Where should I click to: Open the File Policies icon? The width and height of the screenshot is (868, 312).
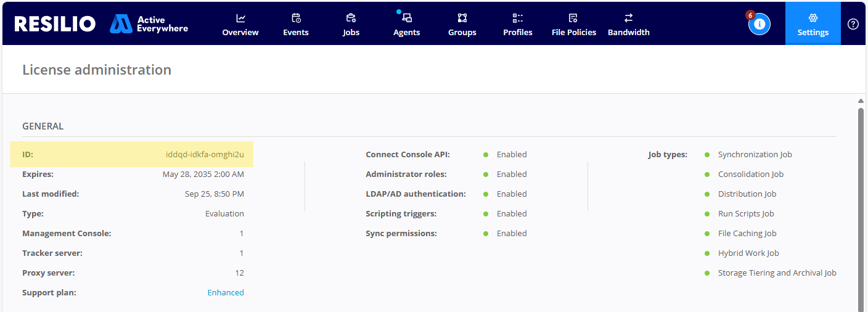coord(573,18)
